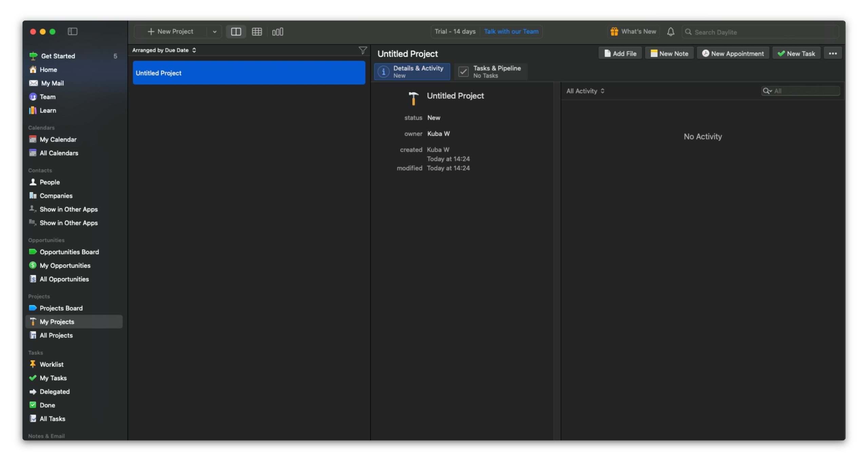
Task: Select Untitled Project in the list
Action: 249,73
